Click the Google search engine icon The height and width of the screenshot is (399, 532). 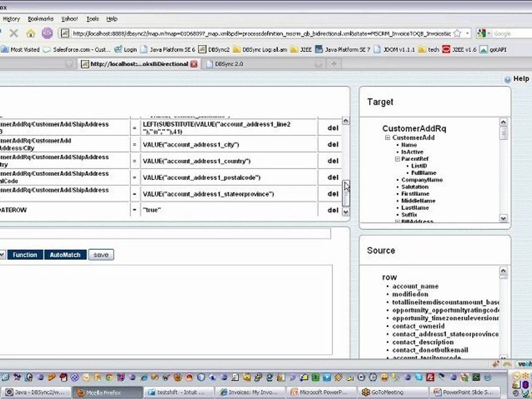481,33
